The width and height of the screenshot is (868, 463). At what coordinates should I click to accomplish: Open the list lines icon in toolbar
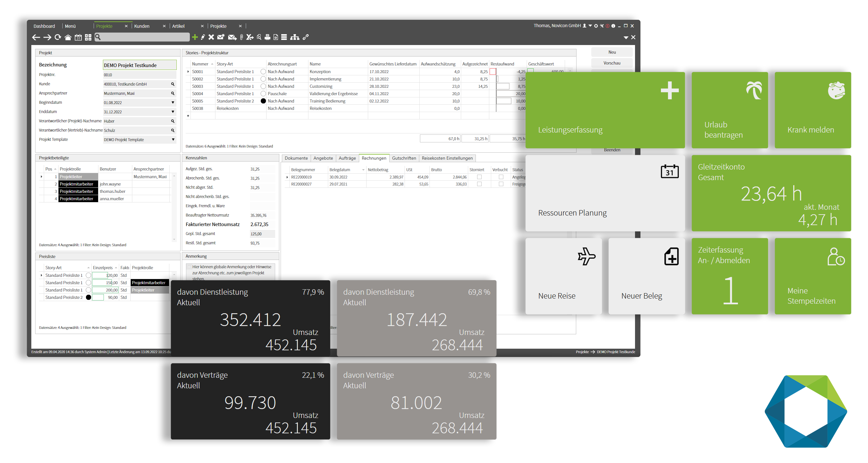tap(284, 37)
